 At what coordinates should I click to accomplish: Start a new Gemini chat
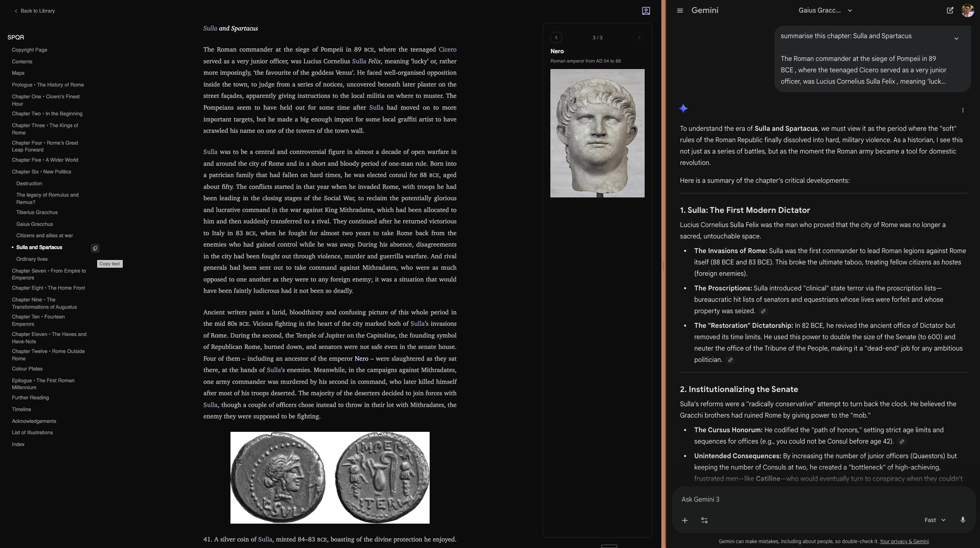click(950, 11)
